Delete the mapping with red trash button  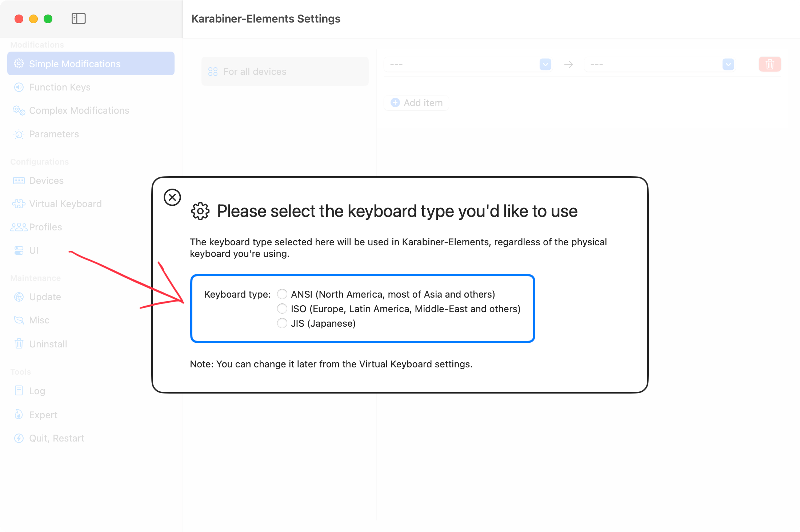(770, 64)
